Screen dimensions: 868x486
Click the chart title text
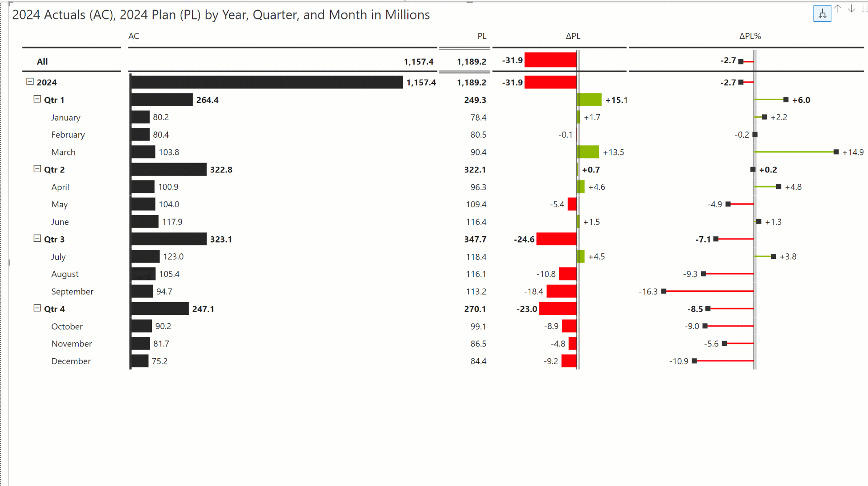(221, 15)
